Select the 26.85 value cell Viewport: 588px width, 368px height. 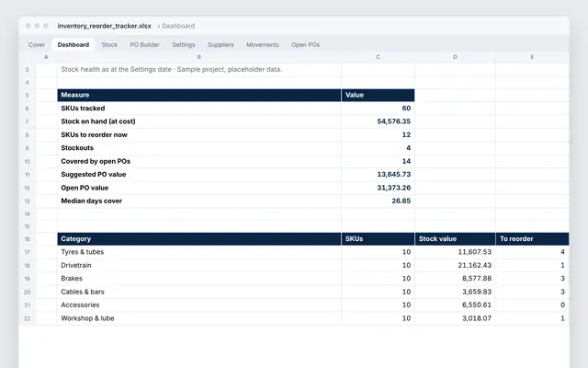click(378, 201)
